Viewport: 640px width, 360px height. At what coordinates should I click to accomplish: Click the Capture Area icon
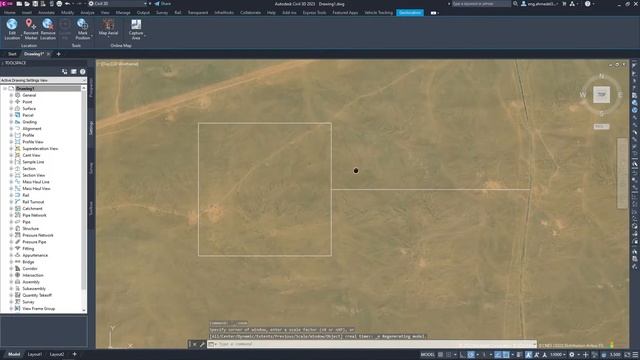136,24
